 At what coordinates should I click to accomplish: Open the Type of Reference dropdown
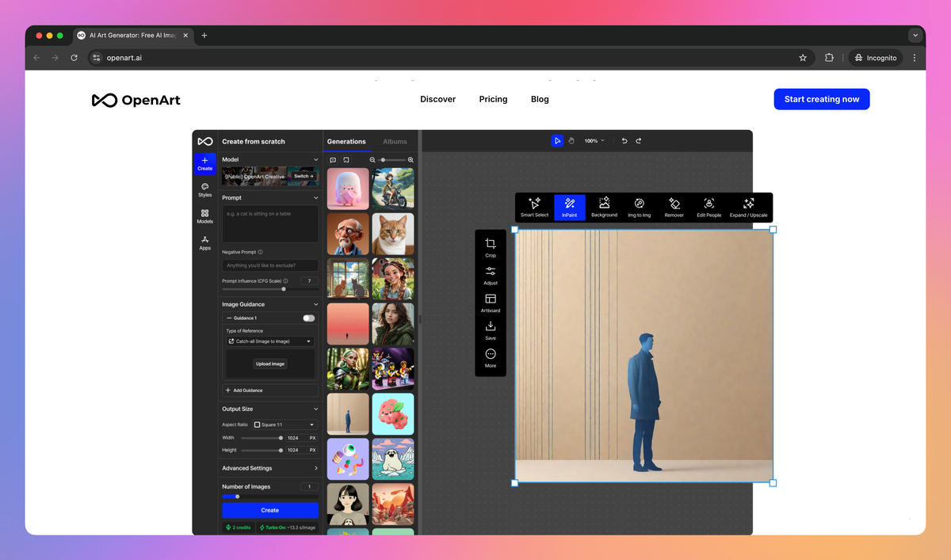point(269,341)
